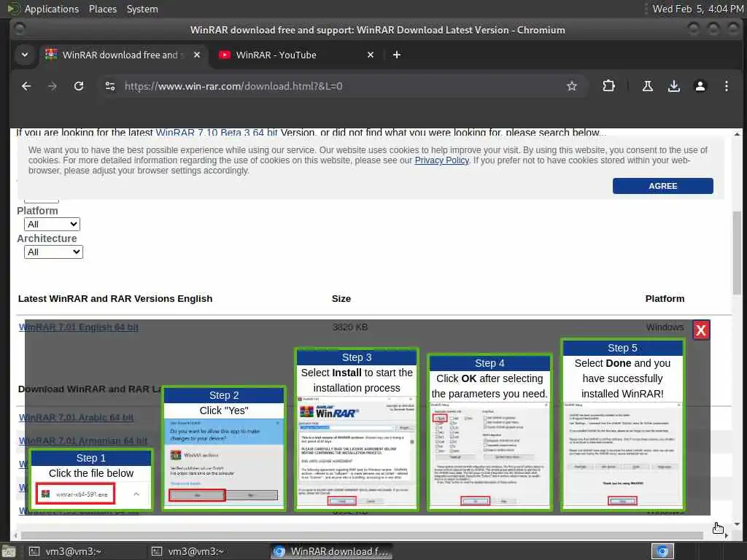
Task: Select the WinRAR download free tab
Action: 123,55
